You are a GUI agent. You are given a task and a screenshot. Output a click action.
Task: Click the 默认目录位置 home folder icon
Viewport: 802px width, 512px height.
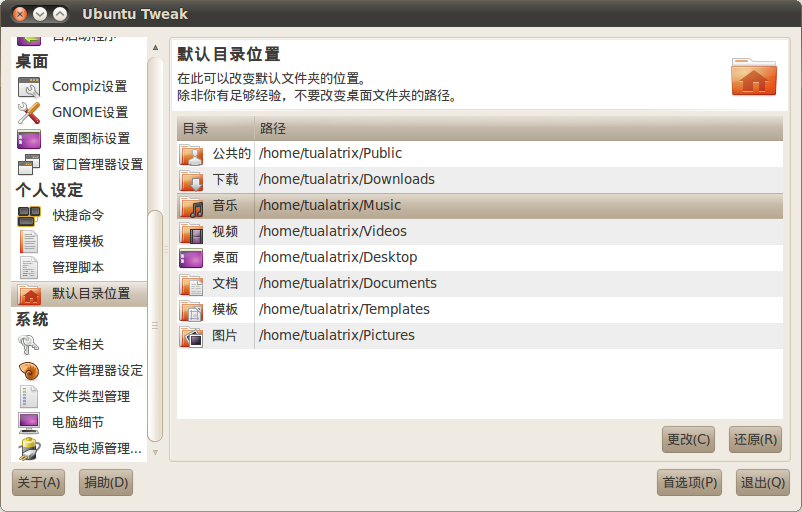[x=29, y=294]
